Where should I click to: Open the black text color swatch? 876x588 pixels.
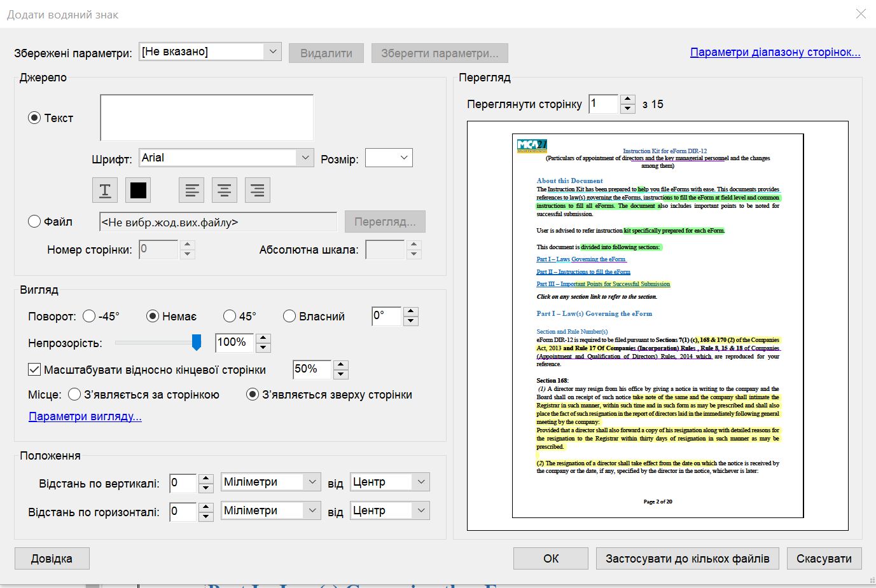coord(138,190)
